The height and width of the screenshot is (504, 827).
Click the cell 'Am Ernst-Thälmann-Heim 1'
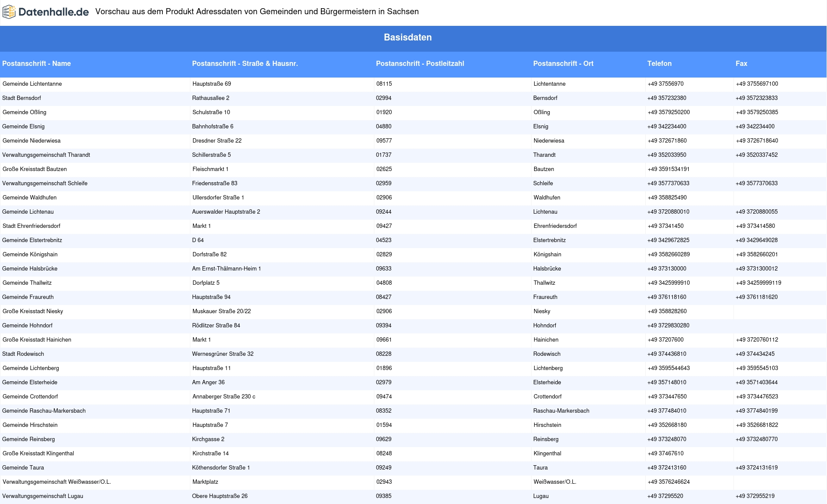tap(227, 269)
